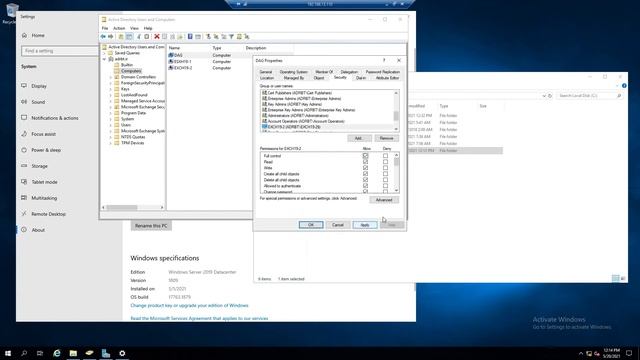
Task: Click OK in DAG Properties
Action: pos(311,225)
